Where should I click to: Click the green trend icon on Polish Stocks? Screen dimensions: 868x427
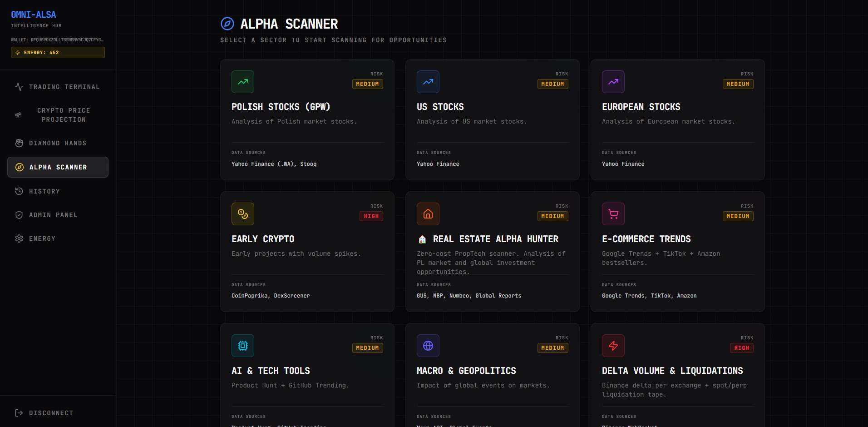(243, 82)
